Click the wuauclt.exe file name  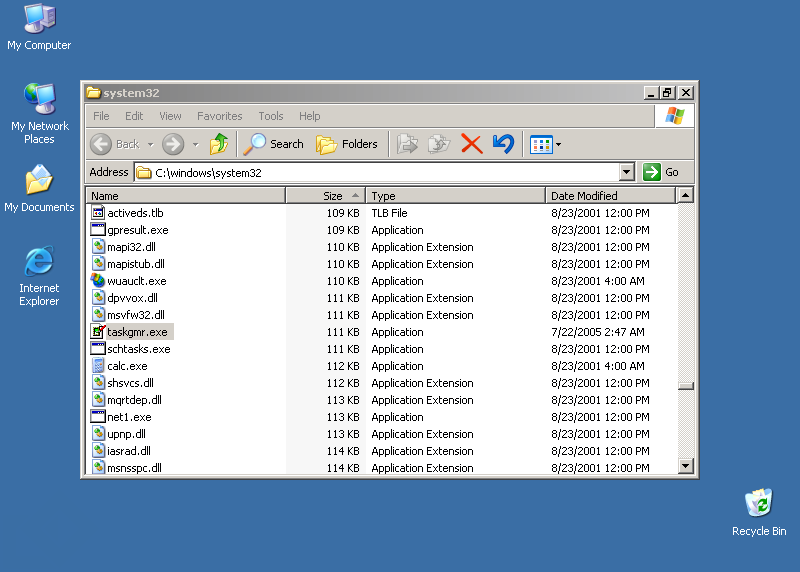click(x=137, y=281)
